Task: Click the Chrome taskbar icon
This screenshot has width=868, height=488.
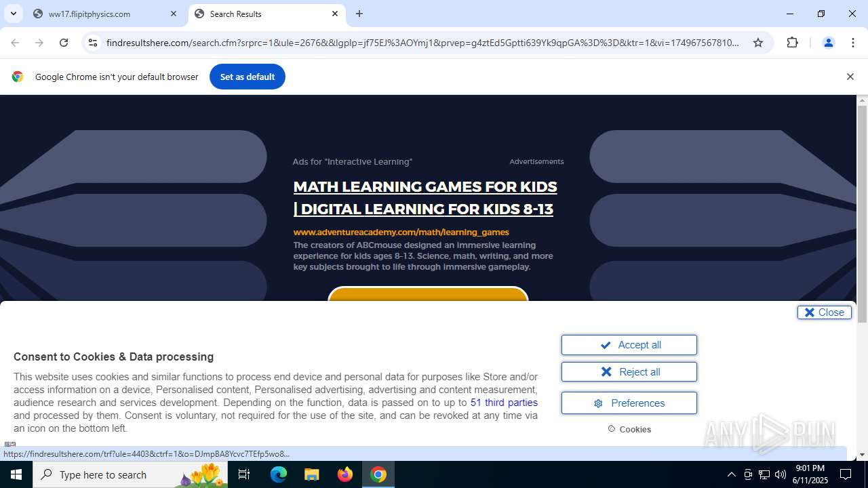Action: click(378, 474)
